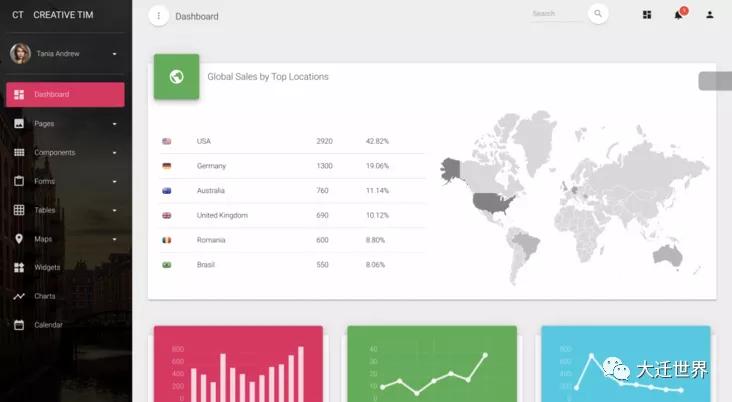Click the Maps location pin icon

[19, 239]
